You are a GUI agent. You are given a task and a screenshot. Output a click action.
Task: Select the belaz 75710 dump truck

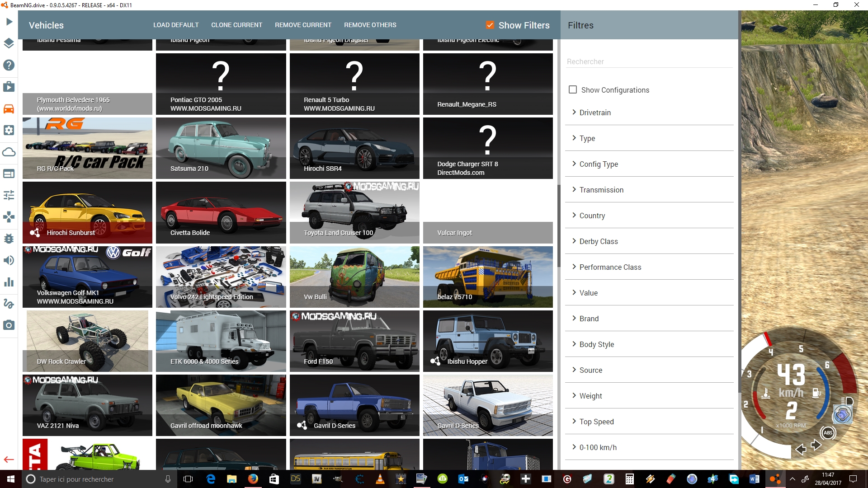488,277
